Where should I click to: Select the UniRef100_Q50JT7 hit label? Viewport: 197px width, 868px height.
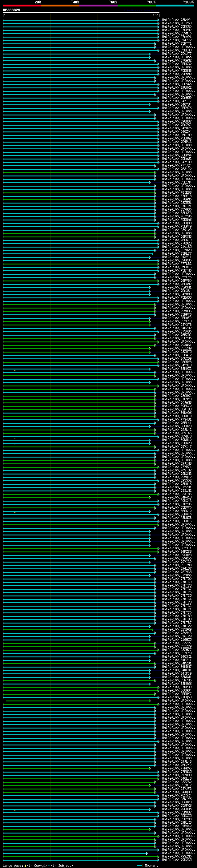click(176, 54)
